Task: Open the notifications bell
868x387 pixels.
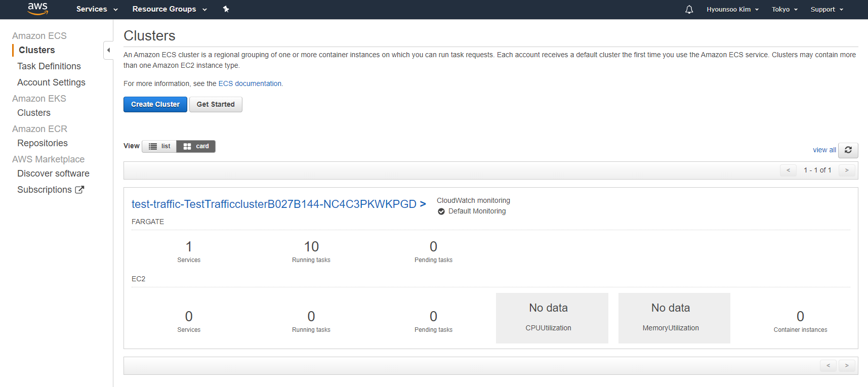Action: (689, 10)
